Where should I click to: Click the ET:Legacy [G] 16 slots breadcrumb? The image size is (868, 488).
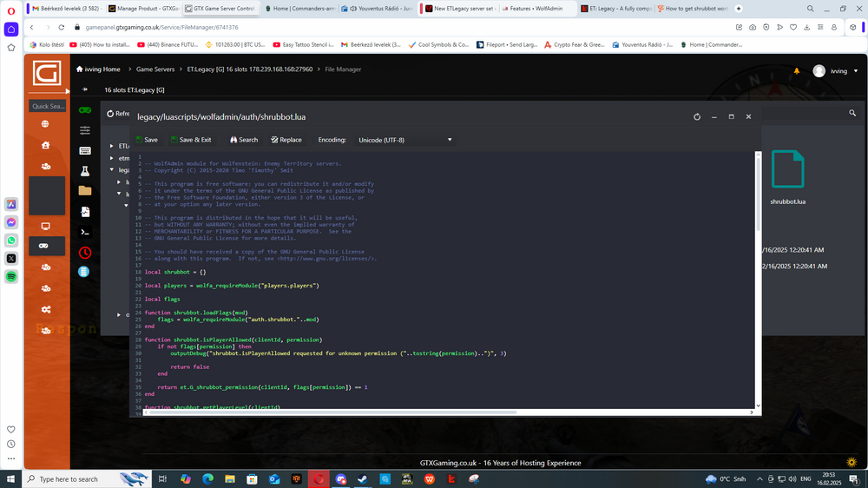(x=250, y=69)
